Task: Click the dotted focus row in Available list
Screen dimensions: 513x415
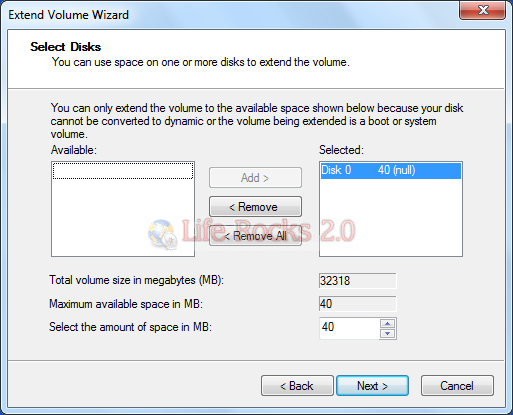Action: (x=123, y=171)
